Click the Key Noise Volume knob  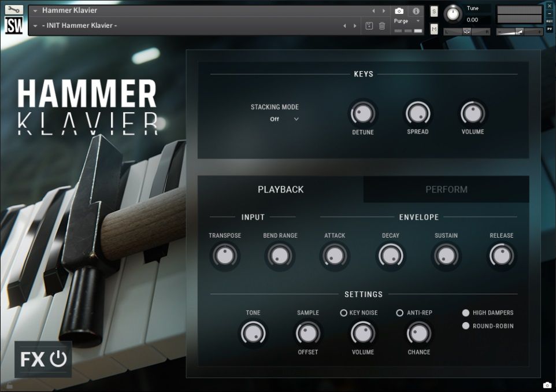pyautogui.click(x=363, y=333)
